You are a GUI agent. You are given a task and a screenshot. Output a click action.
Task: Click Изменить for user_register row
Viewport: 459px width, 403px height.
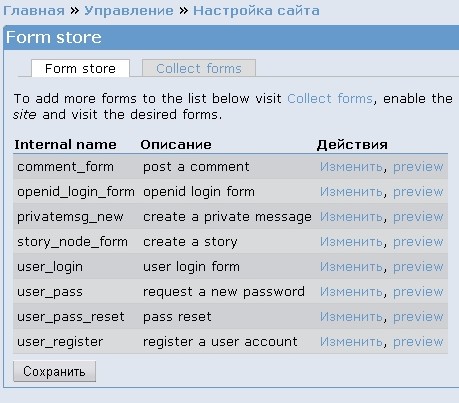point(351,342)
